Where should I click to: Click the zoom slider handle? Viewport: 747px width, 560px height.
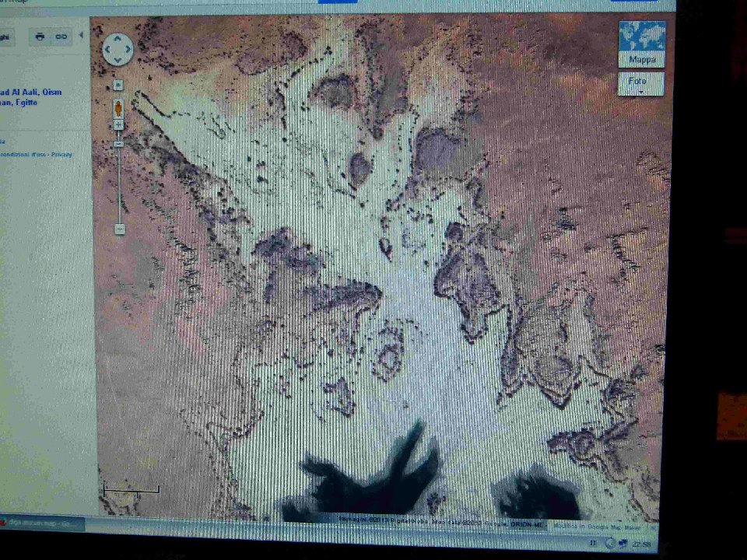tap(119, 144)
